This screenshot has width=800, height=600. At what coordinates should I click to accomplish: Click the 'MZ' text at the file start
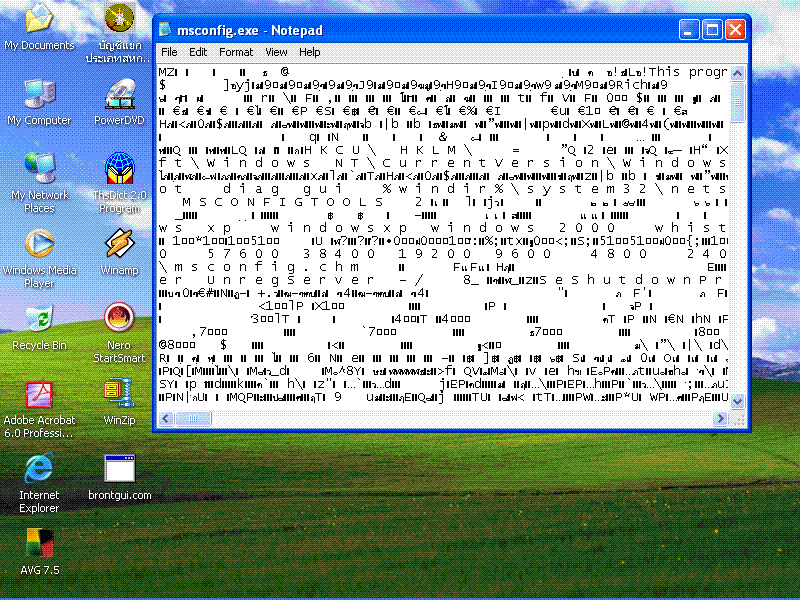(x=166, y=72)
